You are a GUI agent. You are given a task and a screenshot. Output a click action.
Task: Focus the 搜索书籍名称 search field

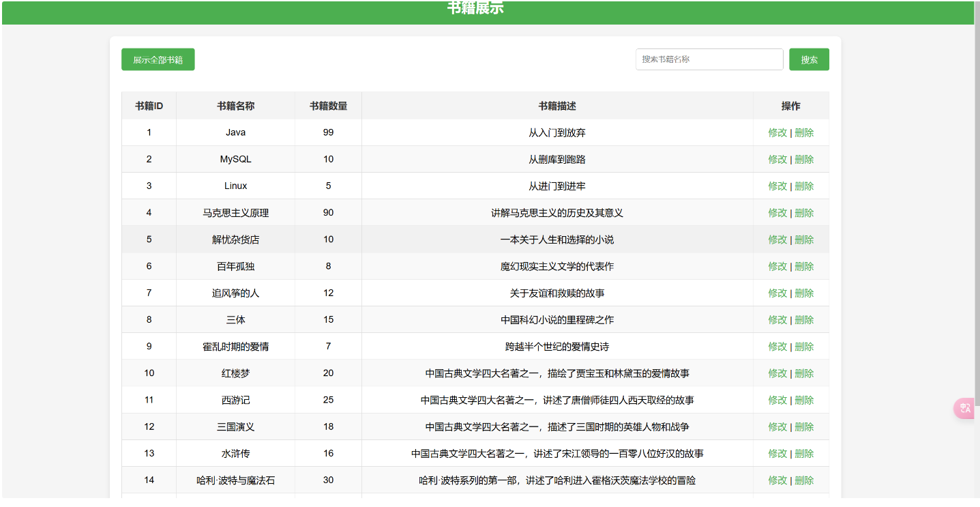click(709, 59)
